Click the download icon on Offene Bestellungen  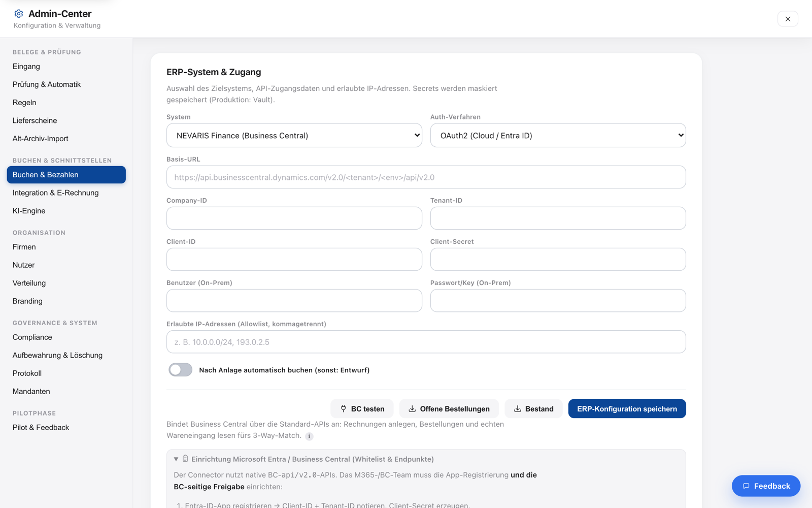412,408
